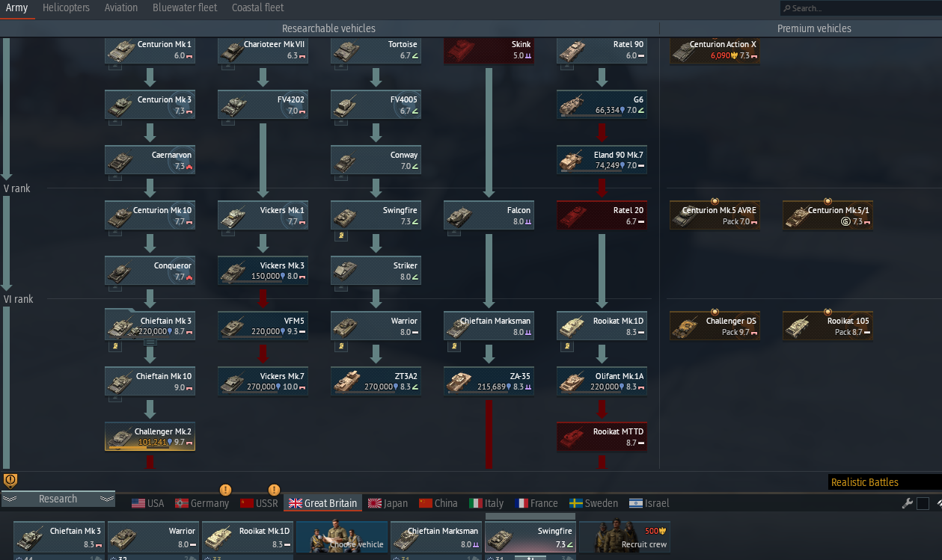This screenshot has width=942, height=560.
Task: Select the Rooikat Mk.1D crew slot
Action: click(248, 538)
